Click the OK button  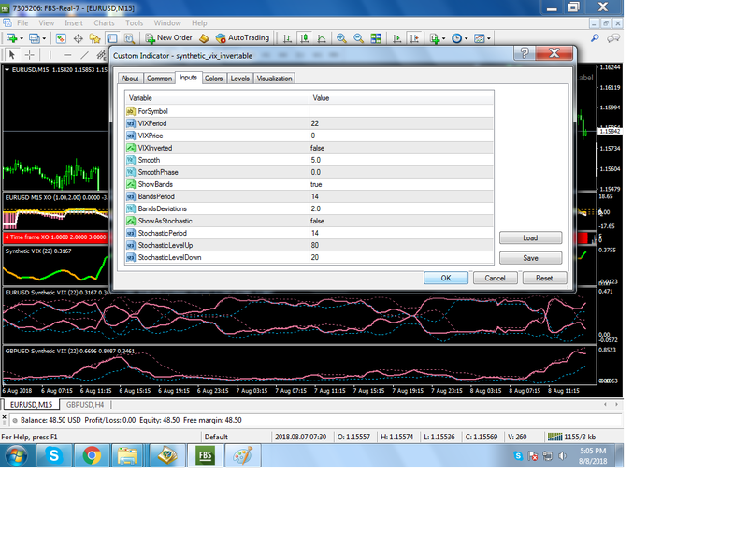point(446,278)
